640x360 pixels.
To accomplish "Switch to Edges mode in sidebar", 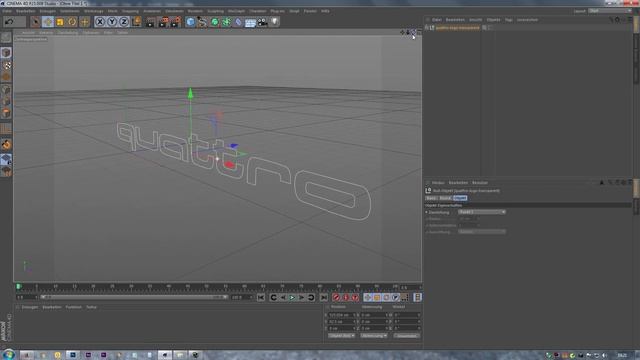I will point(6,101).
